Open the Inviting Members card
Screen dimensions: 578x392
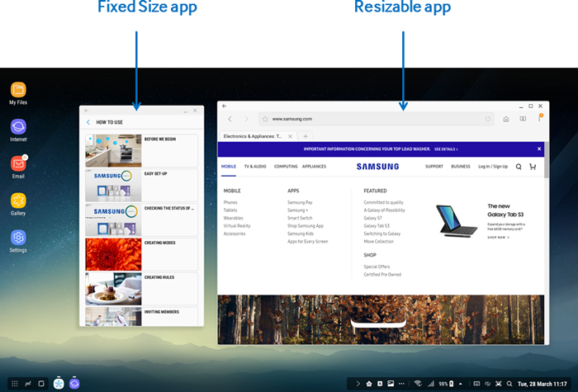[141, 316]
